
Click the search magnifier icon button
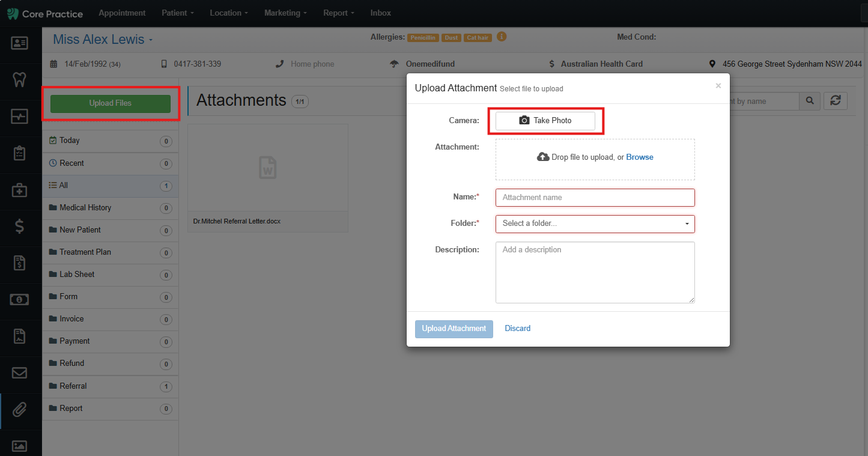pos(810,101)
